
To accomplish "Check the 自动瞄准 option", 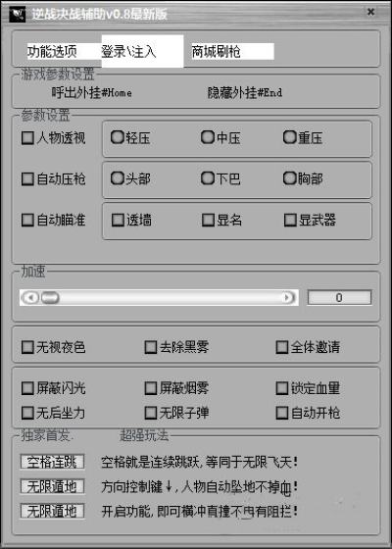I will pyautogui.click(x=27, y=221).
